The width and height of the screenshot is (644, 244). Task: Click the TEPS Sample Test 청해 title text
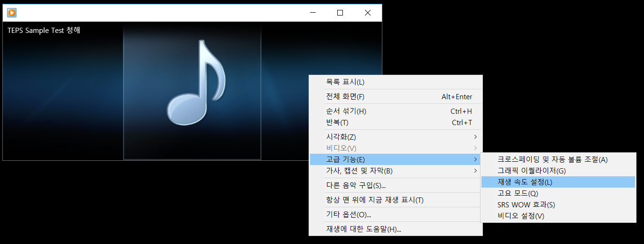[44, 30]
